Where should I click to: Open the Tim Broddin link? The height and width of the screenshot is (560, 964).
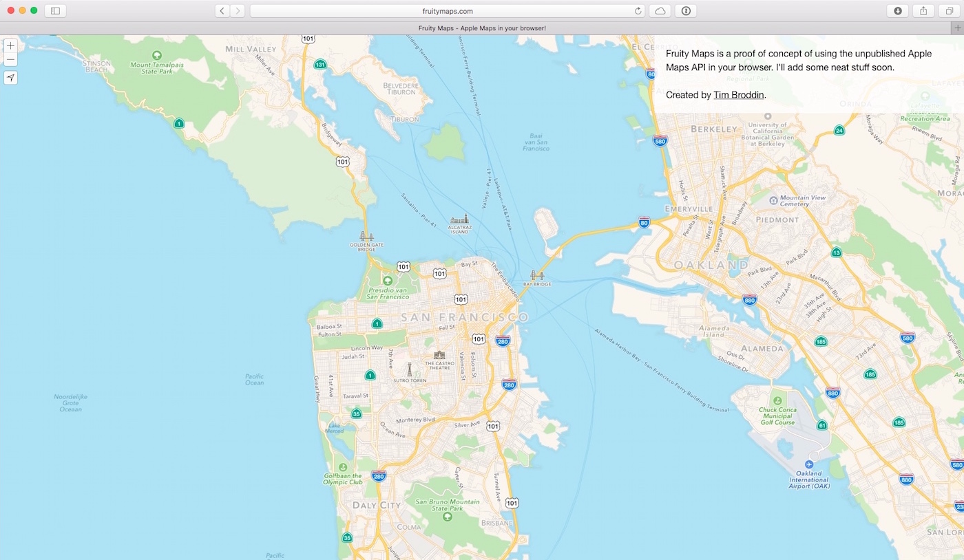tap(739, 95)
